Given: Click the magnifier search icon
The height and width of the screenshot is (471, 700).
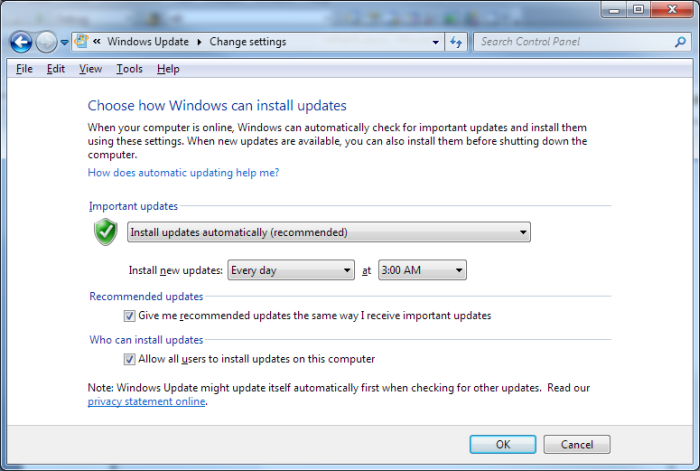Looking at the screenshot, I should click(x=680, y=42).
